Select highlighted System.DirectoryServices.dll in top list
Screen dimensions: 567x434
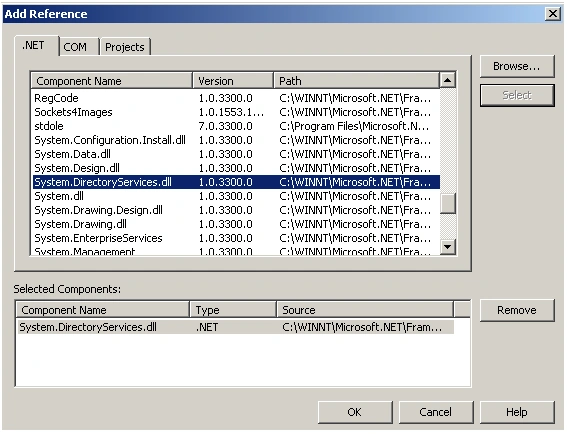236,182
